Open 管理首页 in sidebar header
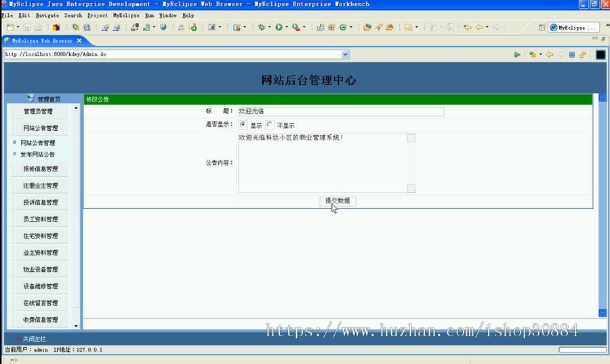The height and width of the screenshot is (364, 610). [49, 99]
